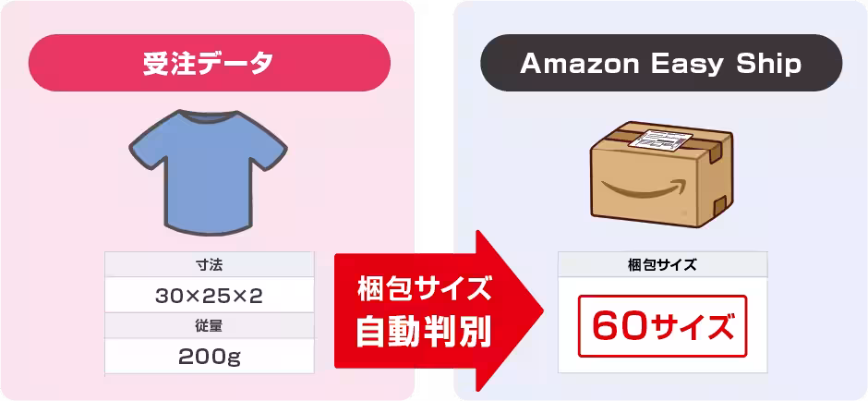Click the 梱包サイズ table header

tap(663, 265)
